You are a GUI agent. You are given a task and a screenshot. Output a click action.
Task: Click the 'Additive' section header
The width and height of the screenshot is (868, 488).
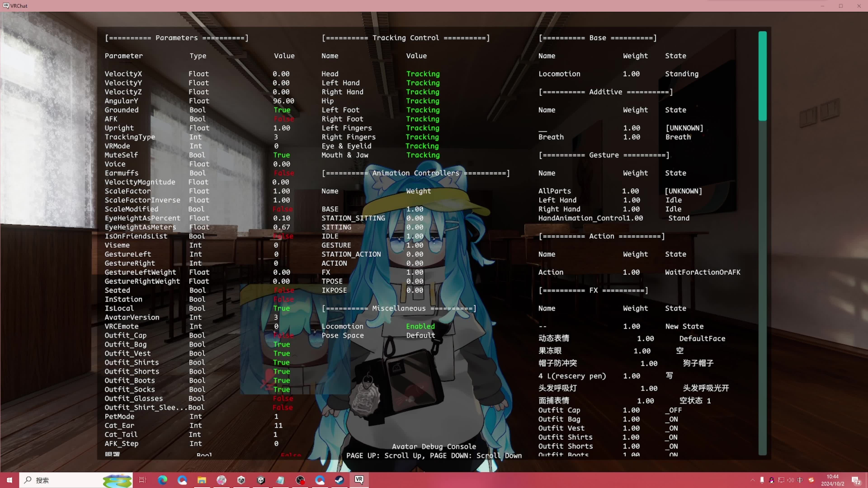click(x=606, y=92)
